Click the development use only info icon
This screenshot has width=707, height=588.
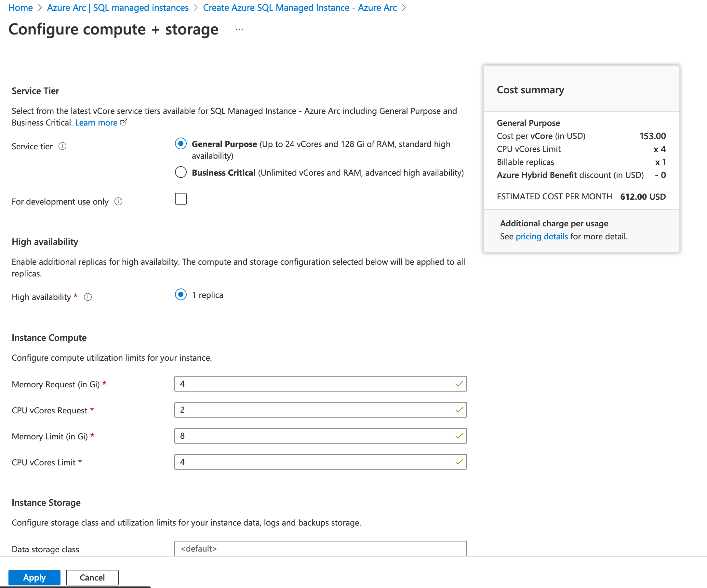118,201
